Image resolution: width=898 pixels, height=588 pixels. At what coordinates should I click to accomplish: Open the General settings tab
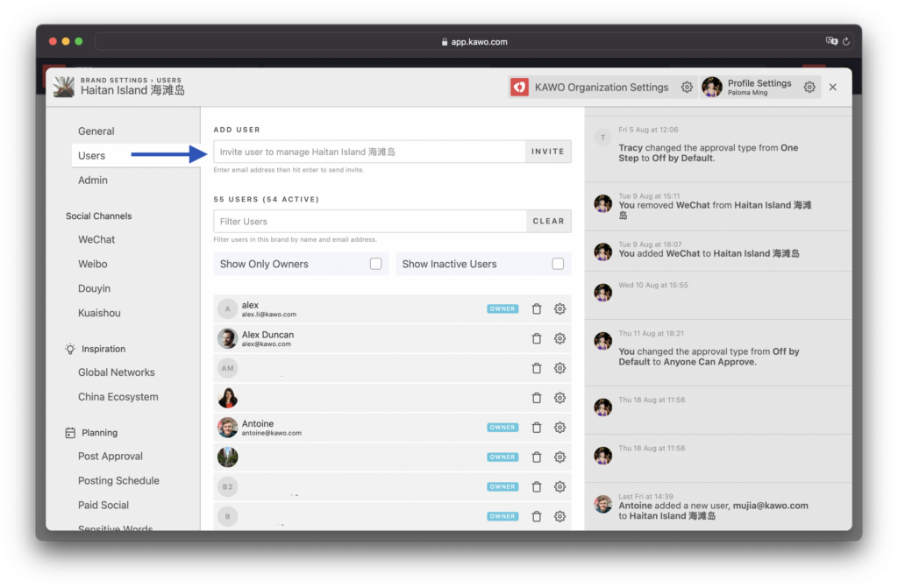tap(96, 131)
